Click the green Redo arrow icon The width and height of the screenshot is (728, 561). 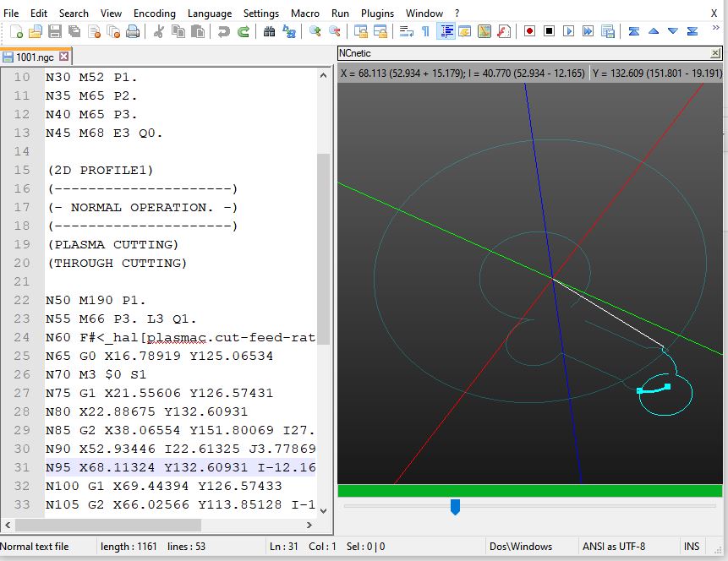(x=244, y=31)
